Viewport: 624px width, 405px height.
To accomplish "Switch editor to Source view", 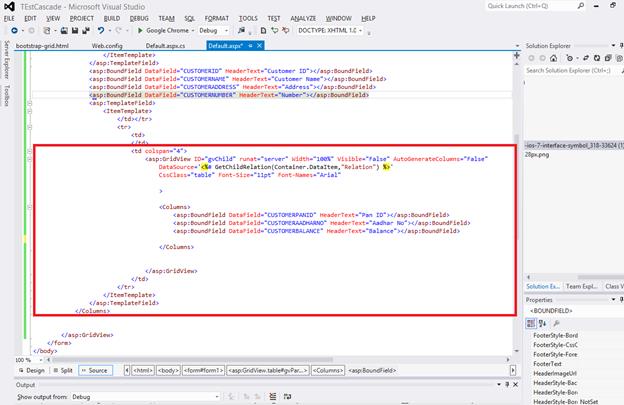I will [98, 370].
